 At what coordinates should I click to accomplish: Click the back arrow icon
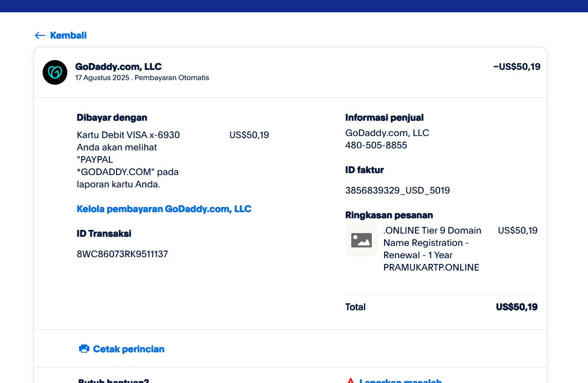pyautogui.click(x=40, y=35)
